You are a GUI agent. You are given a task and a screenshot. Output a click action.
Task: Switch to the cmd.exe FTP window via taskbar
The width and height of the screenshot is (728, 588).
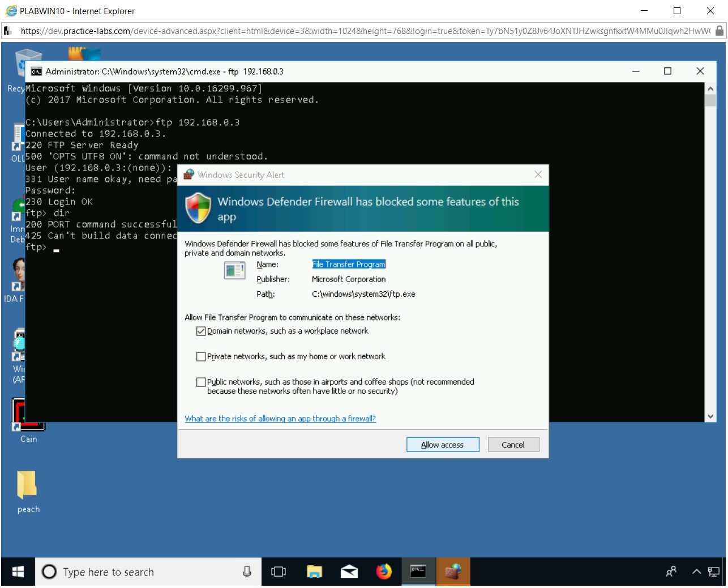(418, 572)
